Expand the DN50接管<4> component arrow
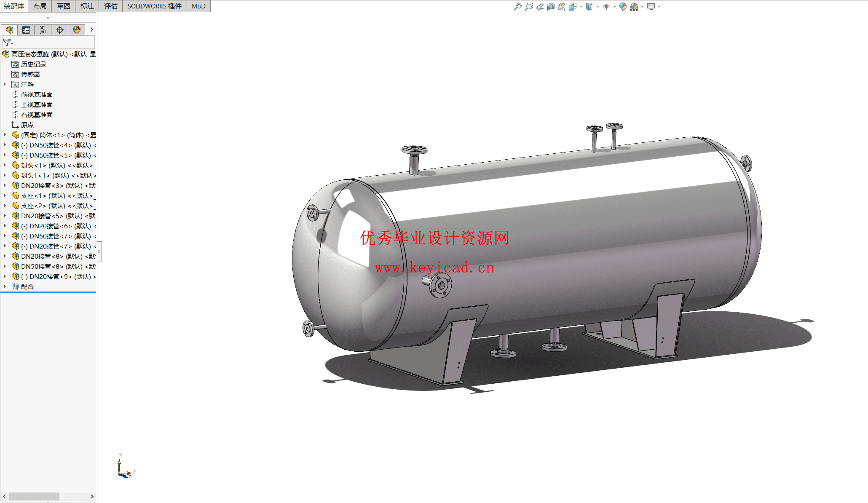This screenshot has width=868, height=503. [x=5, y=145]
